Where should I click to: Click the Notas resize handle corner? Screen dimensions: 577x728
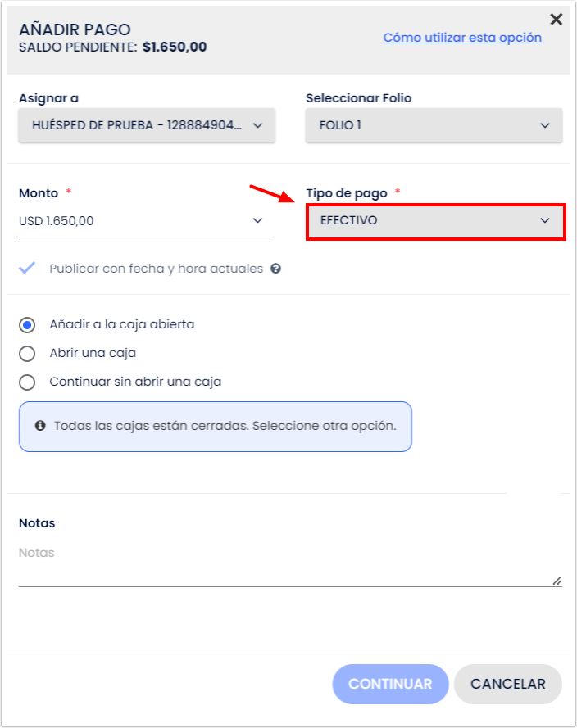click(x=557, y=581)
